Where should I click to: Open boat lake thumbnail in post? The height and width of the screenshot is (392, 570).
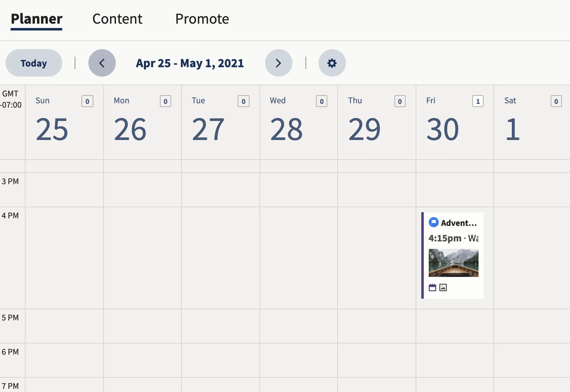454,263
